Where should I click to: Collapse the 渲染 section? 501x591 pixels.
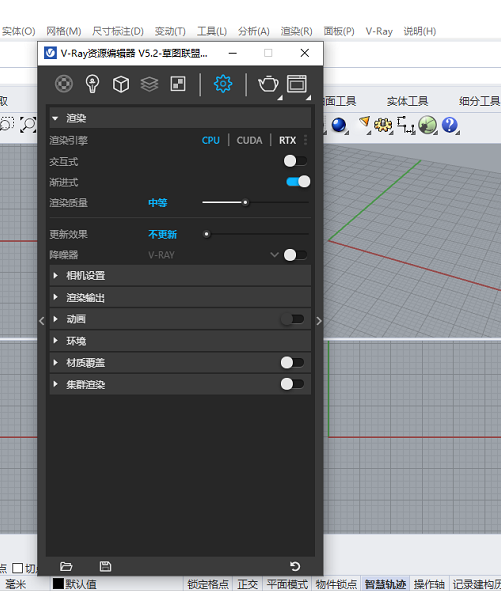click(x=55, y=118)
